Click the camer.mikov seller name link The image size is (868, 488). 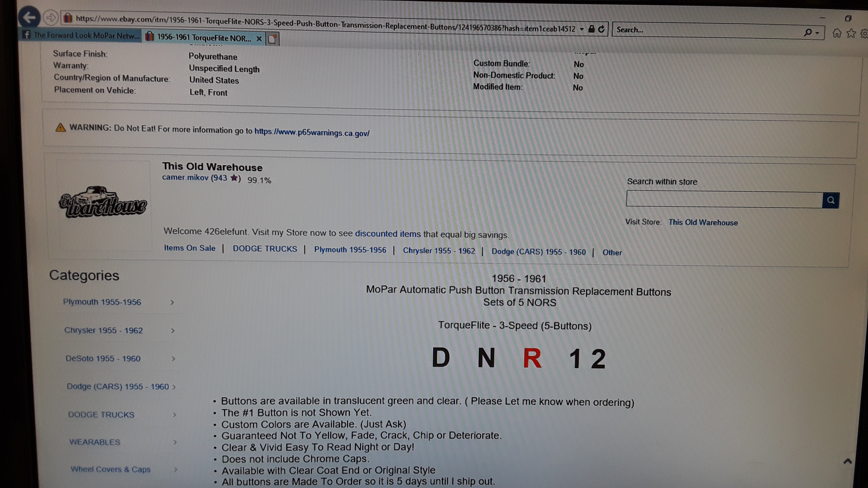(x=185, y=178)
